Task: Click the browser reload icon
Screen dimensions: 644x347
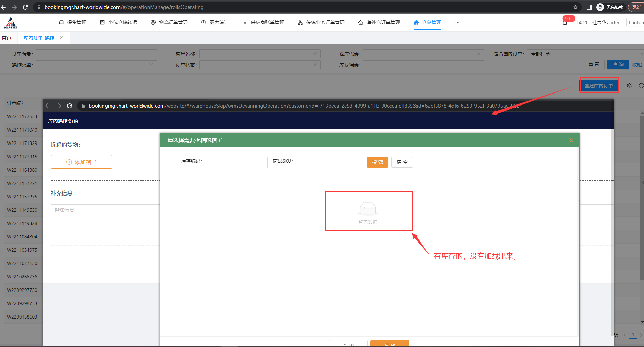Action: (x=25, y=7)
